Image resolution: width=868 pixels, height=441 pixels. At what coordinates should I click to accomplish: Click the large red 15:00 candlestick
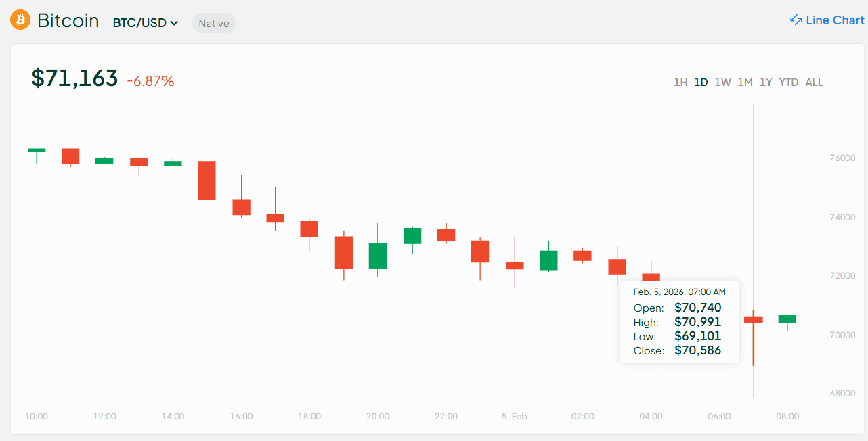pos(207,181)
